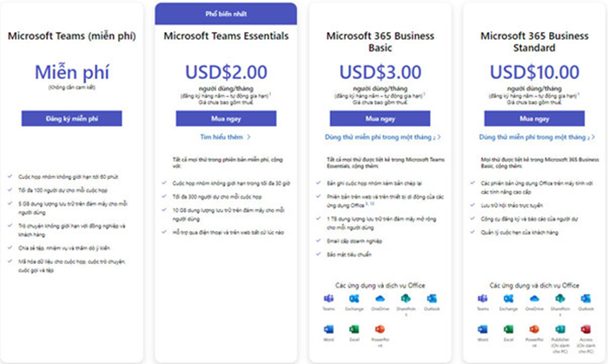Click the Teams icon in Business Standard
The image size is (608, 364).
click(x=483, y=298)
